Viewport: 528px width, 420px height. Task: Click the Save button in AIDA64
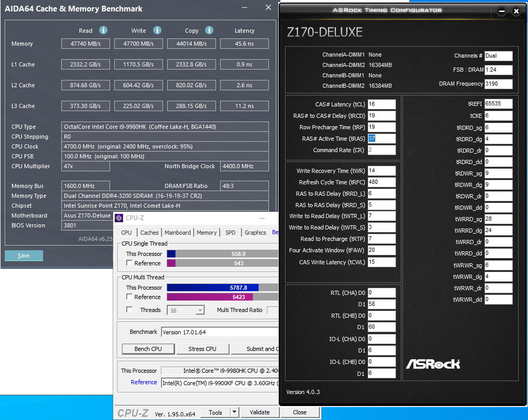click(23, 255)
